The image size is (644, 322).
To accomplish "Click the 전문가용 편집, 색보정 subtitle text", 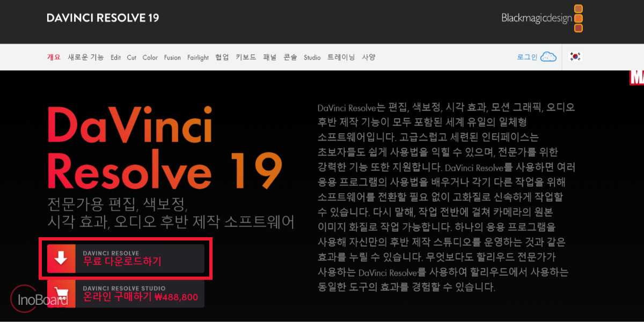I will (x=171, y=213).
